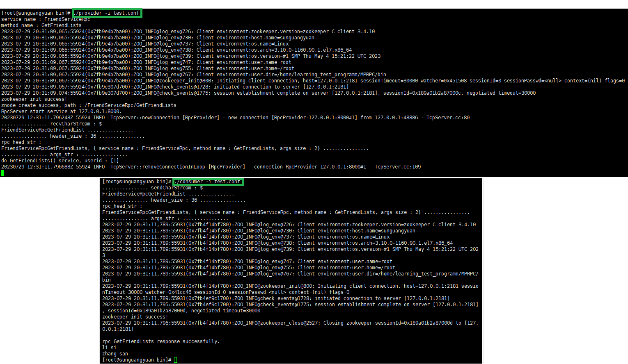
Task: Select consumer log line with os.arch value
Action: click(277, 243)
